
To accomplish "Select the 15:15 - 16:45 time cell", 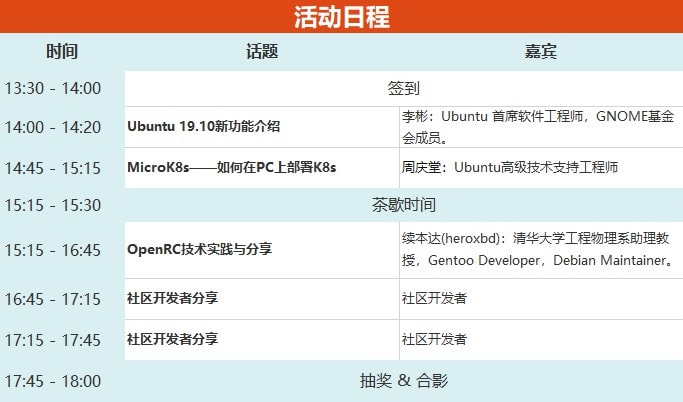I will click(x=53, y=250).
